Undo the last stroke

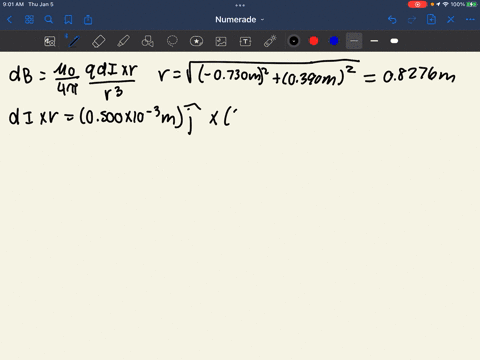(392, 20)
